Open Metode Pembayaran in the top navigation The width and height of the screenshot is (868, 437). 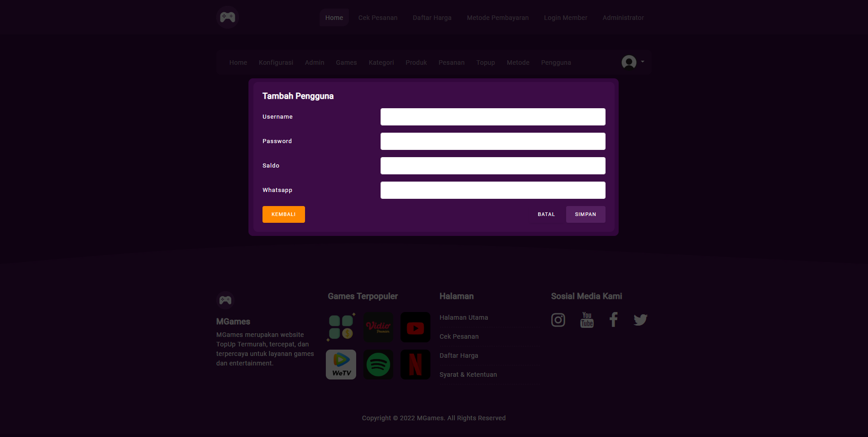pyautogui.click(x=498, y=18)
